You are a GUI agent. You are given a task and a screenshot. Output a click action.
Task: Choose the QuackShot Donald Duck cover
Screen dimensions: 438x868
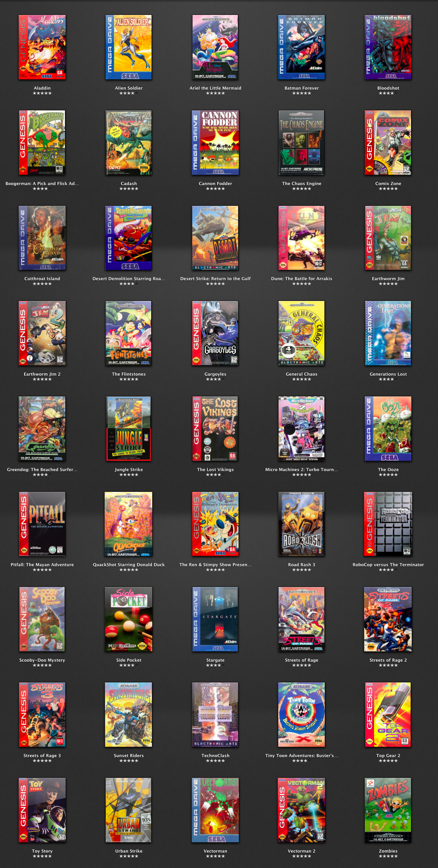(x=128, y=524)
